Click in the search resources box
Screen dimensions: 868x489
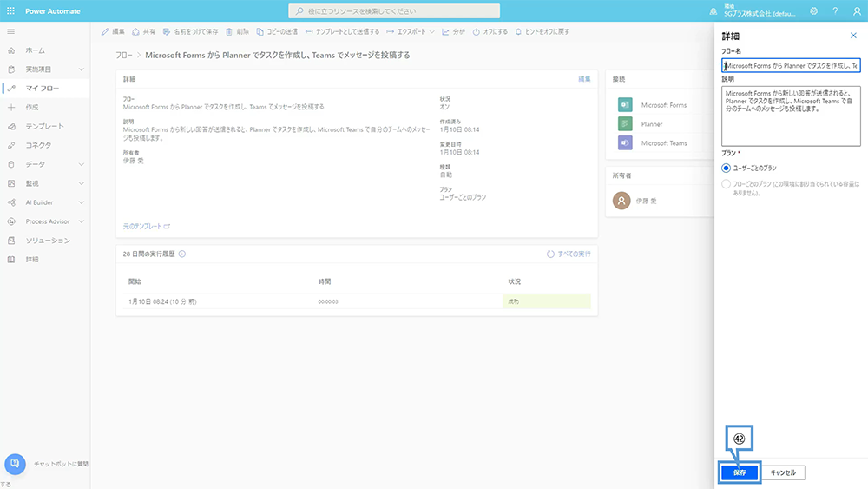point(394,11)
